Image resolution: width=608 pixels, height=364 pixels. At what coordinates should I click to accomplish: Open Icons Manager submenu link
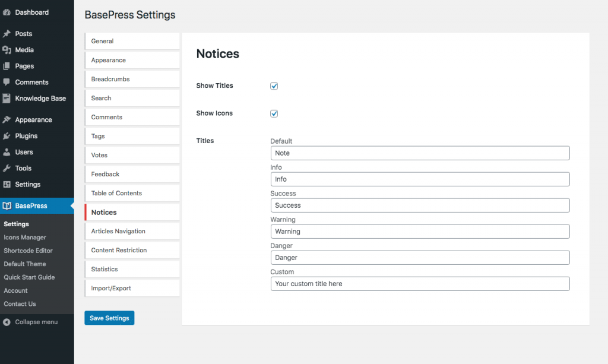[x=25, y=238]
